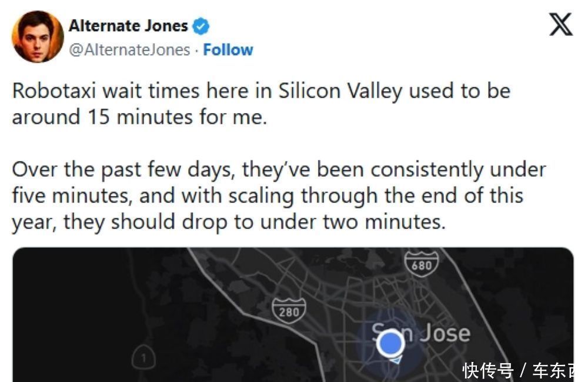Click 'five minutes' in the tweet

[x=72, y=195]
